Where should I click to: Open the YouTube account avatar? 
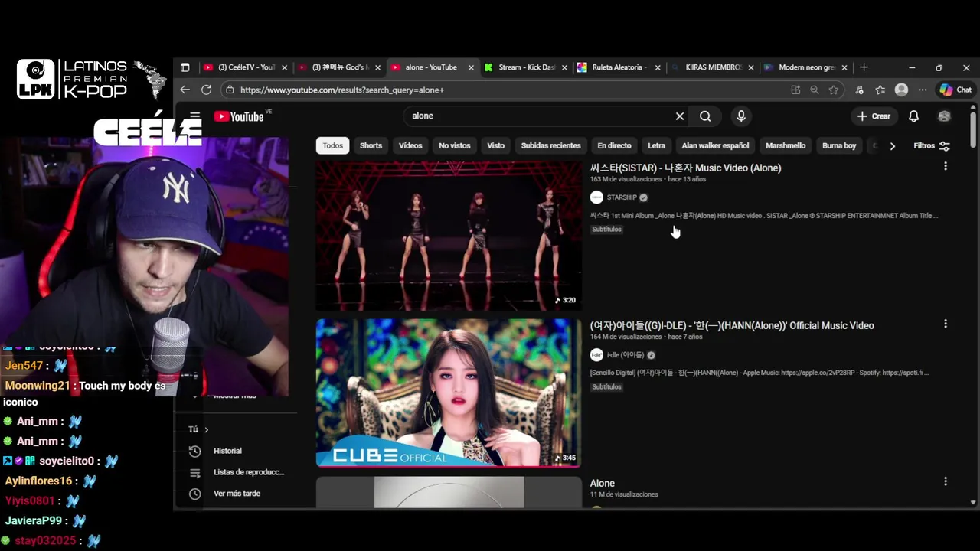tap(944, 116)
